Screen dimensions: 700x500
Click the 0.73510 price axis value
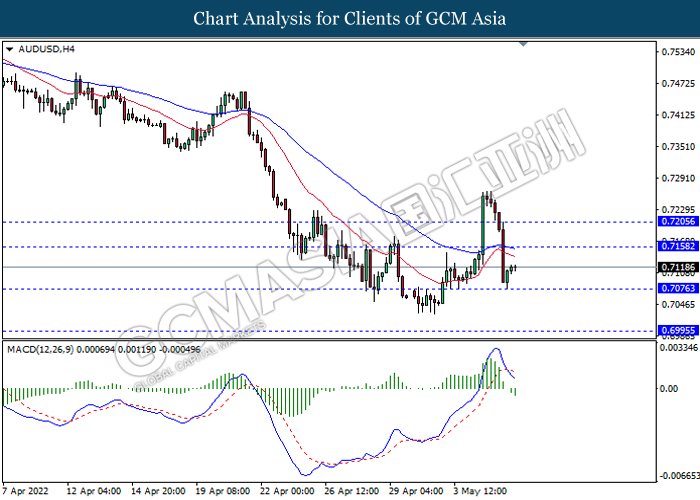tap(678, 146)
